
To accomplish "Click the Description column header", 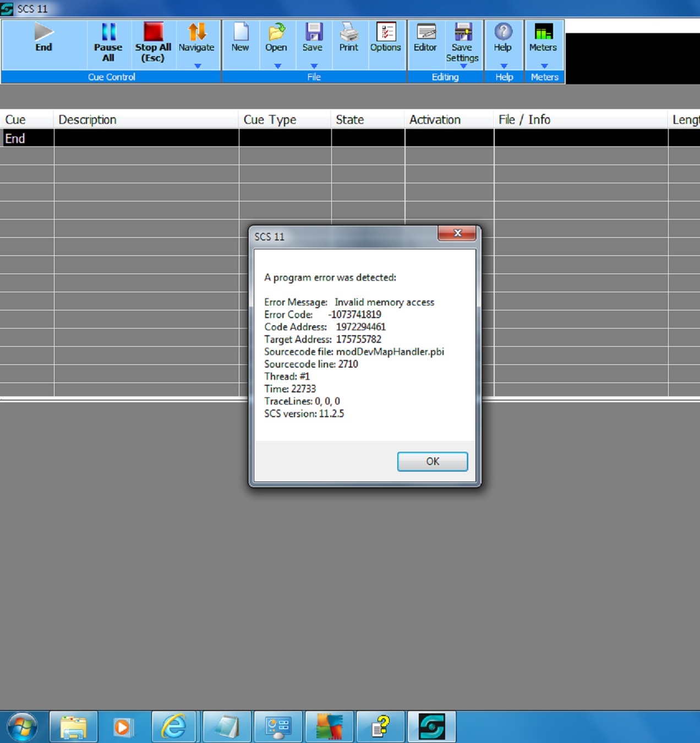I will point(88,119).
